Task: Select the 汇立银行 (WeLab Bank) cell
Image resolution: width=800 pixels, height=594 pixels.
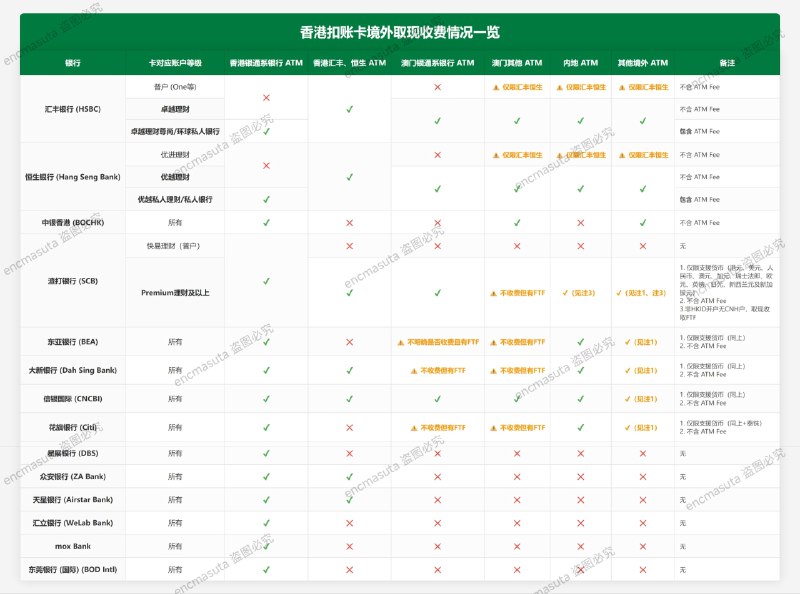Action: [73, 523]
